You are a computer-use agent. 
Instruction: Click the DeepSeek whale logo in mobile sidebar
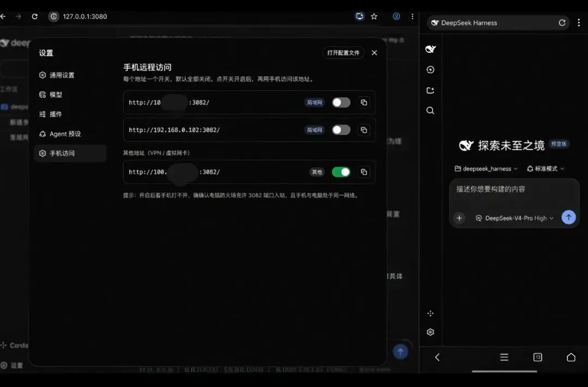[431, 49]
